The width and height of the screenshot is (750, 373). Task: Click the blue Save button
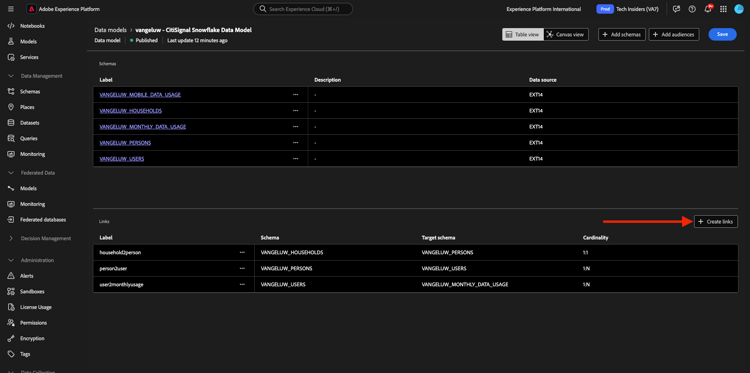(x=722, y=34)
